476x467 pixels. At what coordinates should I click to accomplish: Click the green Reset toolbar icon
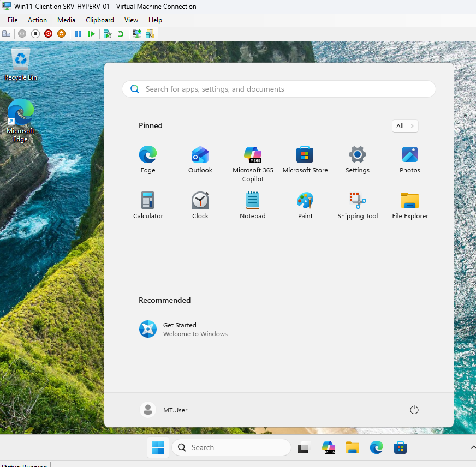[x=91, y=34]
